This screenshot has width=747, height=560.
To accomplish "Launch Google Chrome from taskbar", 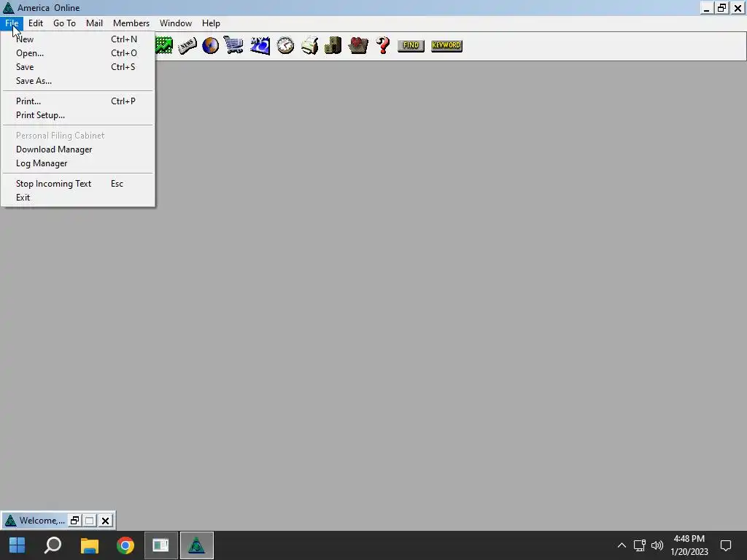I will pyautogui.click(x=125, y=545).
